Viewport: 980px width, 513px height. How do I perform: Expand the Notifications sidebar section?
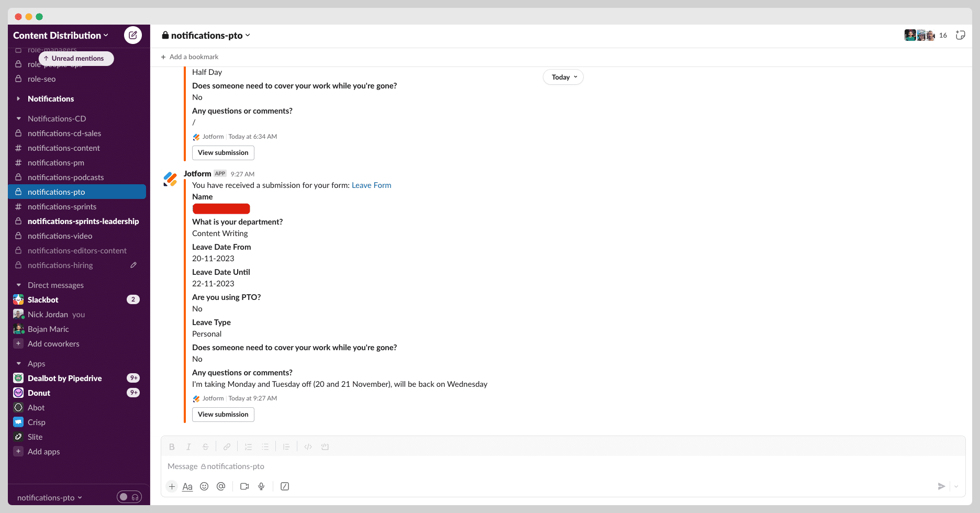[51, 98]
